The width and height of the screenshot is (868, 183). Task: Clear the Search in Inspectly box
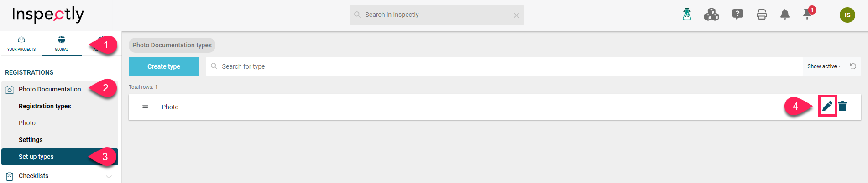(x=516, y=15)
